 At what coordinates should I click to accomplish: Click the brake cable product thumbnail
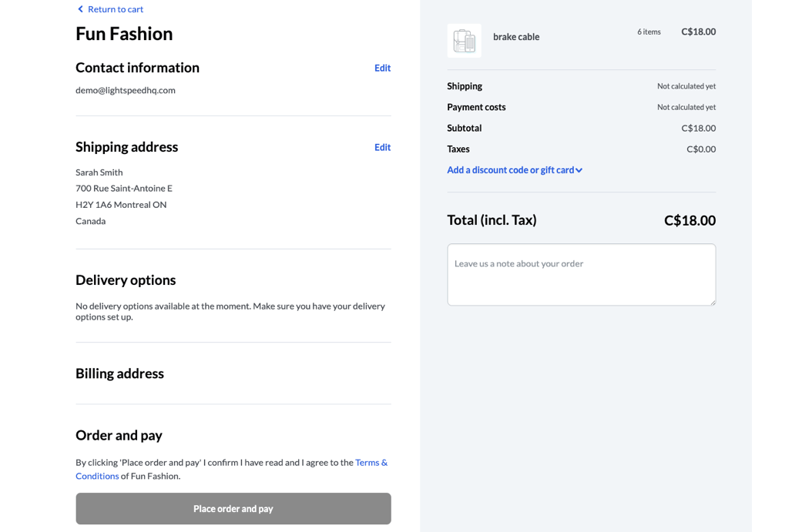click(465, 40)
